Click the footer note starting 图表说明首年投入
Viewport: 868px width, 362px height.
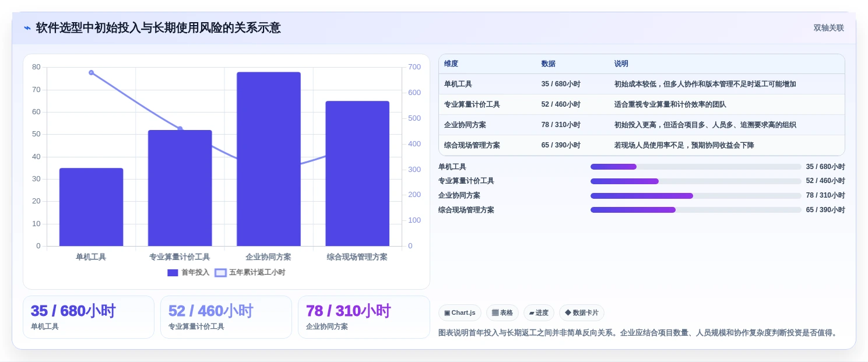click(x=639, y=333)
